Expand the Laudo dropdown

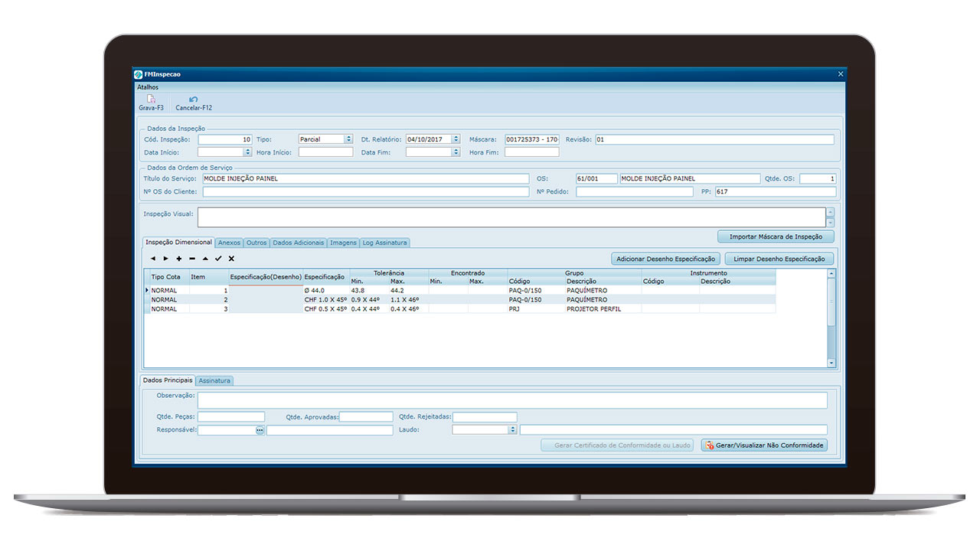[513, 430]
